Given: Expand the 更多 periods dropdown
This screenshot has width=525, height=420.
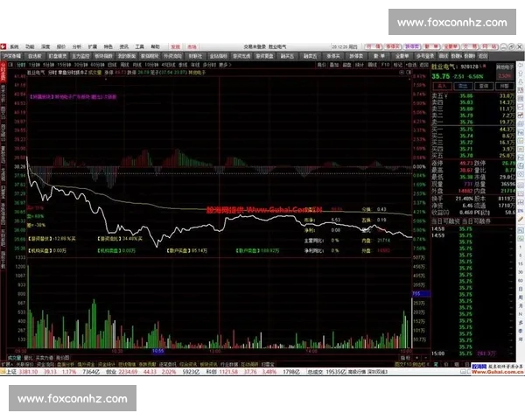Looking at the screenshot, I should point(226,64).
